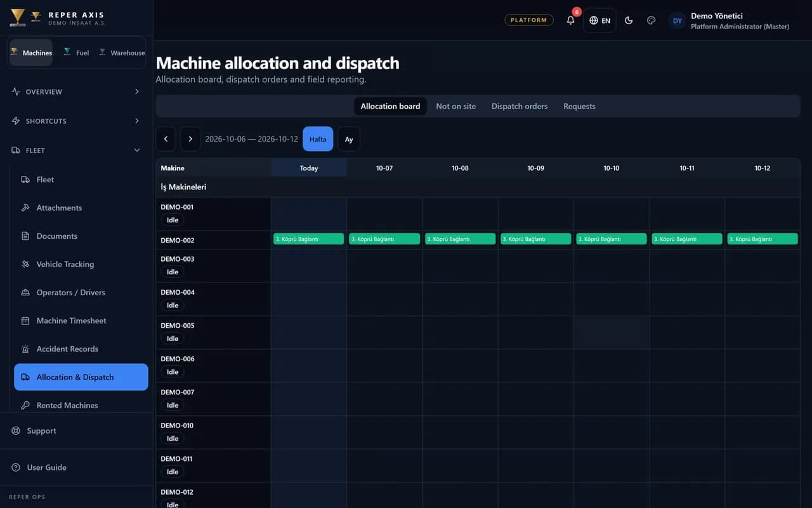Click DEMO-002 allocation bar on 10-12
The height and width of the screenshot is (508, 812).
pos(763,239)
